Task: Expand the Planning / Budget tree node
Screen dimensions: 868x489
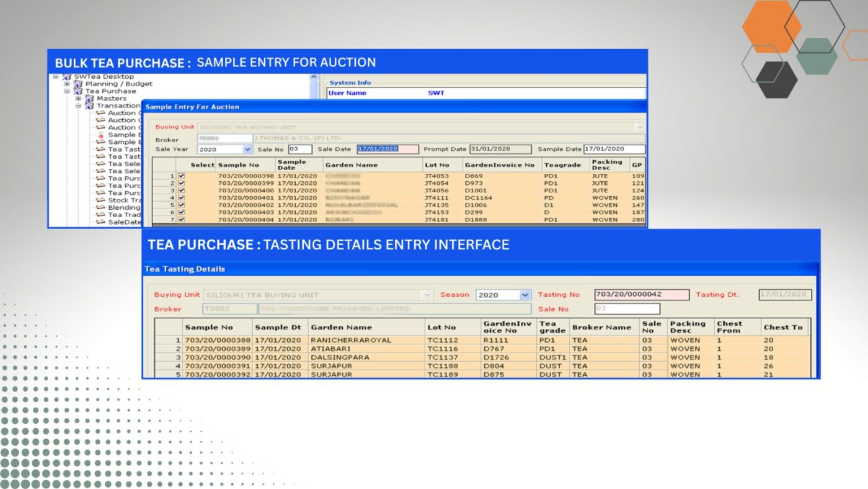Action: [67, 84]
